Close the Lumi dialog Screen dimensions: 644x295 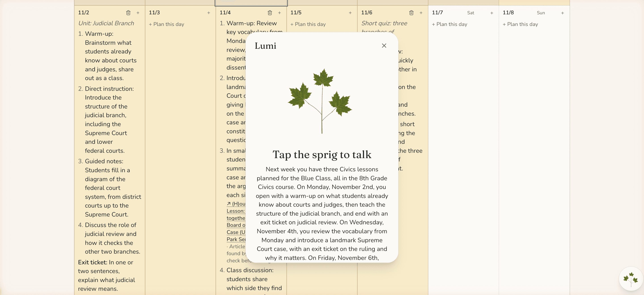click(x=384, y=45)
